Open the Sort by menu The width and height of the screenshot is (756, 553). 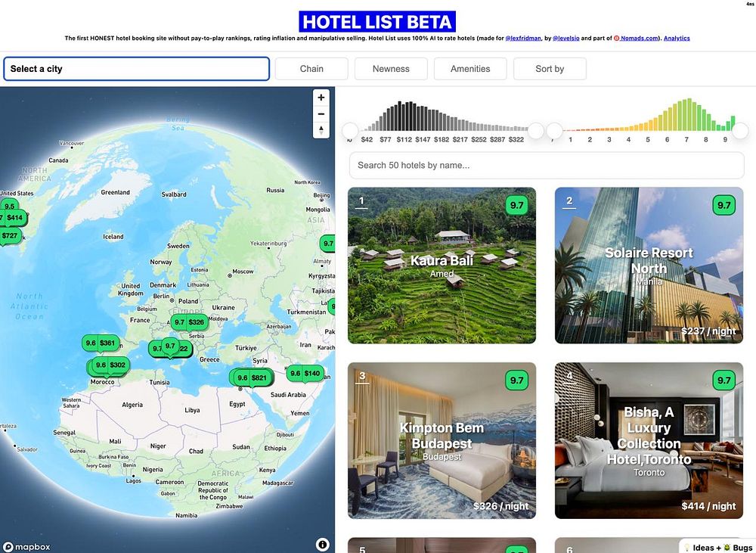[550, 69]
